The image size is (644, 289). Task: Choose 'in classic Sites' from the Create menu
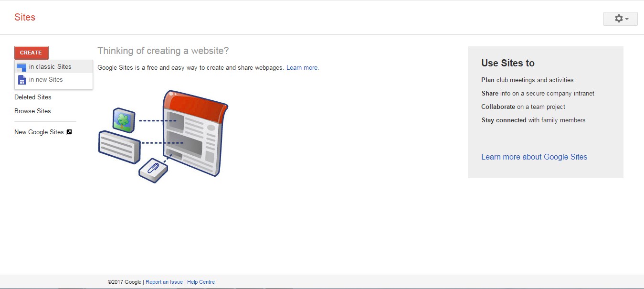pyautogui.click(x=53, y=67)
